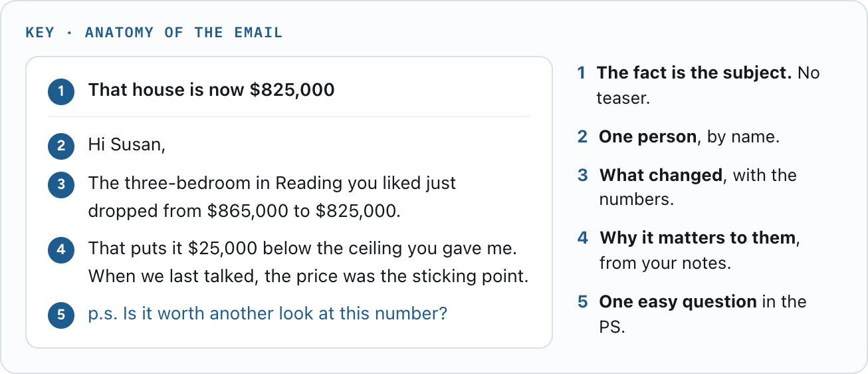Click the $25,000 below the ceiling paragraph

[x=308, y=262]
